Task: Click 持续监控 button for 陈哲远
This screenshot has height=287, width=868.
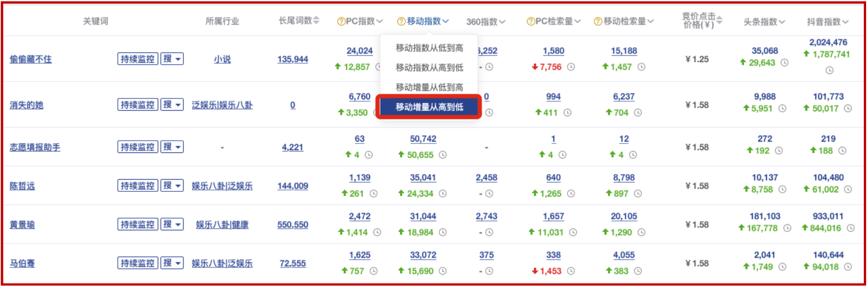Action: tap(138, 186)
